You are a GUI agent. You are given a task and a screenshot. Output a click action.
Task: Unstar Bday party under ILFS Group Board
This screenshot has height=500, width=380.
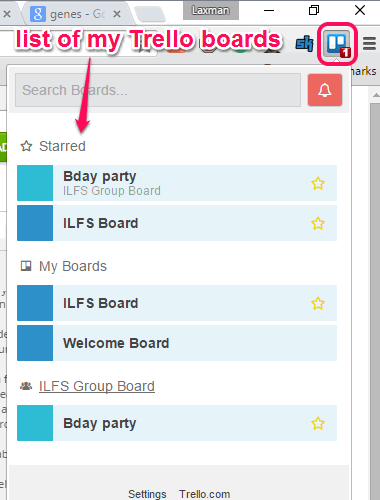(x=318, y=423)
